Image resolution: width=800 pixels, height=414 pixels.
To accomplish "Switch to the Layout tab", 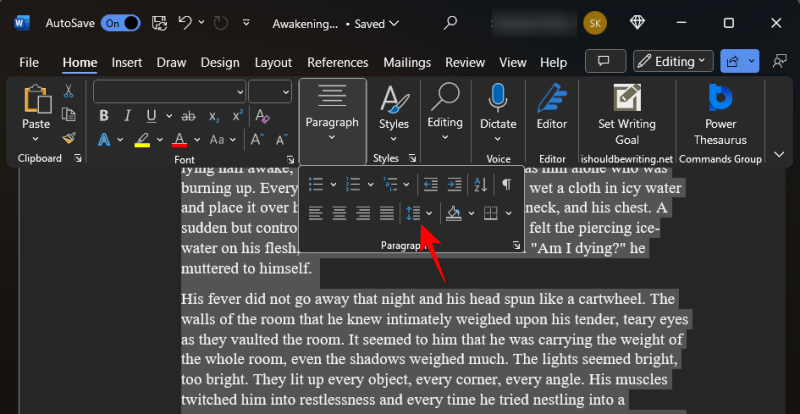I will coord(273,62).
